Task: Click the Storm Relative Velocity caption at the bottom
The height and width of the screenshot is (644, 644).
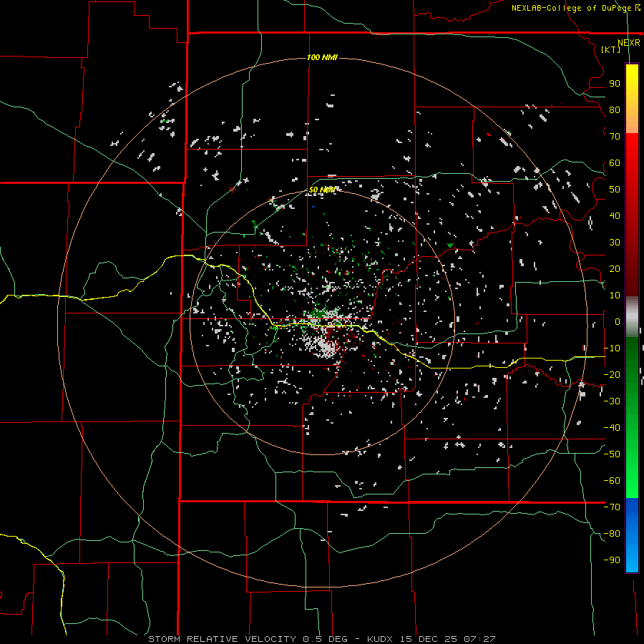Action: click(x=322, y=639)
